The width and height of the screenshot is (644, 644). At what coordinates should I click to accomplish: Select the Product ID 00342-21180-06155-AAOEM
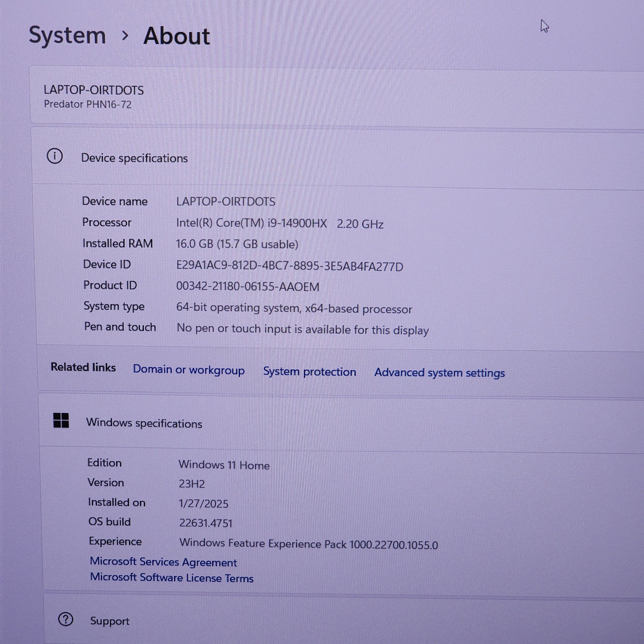pyautogui.click(x=248, y=287)
